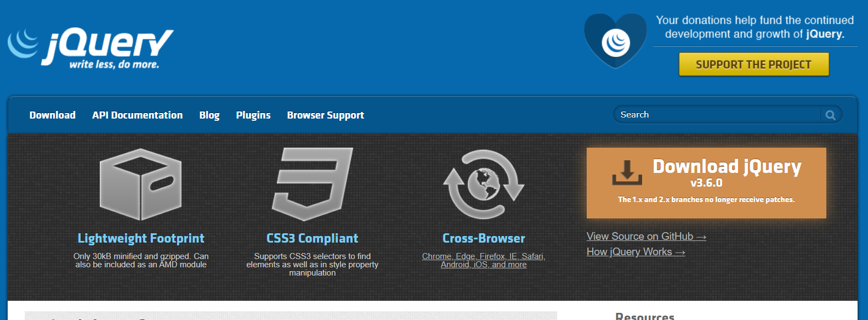Click the Cross-Browser globe icon
Screen dimensions: 868x320
point(484,184)
